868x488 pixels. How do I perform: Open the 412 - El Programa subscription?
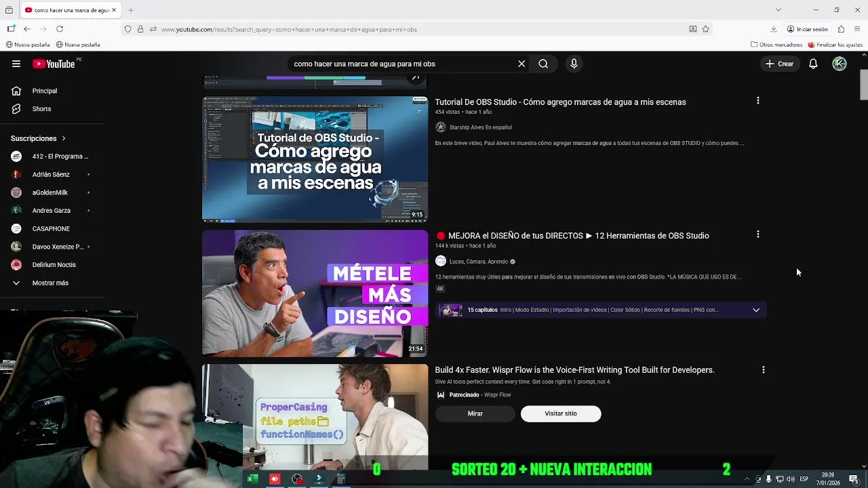coord(53,157)
